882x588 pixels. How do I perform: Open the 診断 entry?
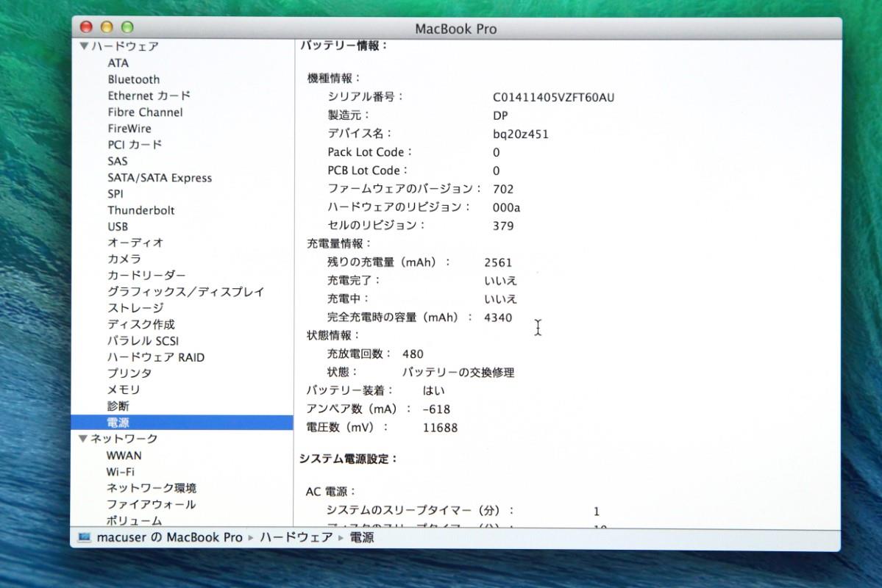pos(118,406)
